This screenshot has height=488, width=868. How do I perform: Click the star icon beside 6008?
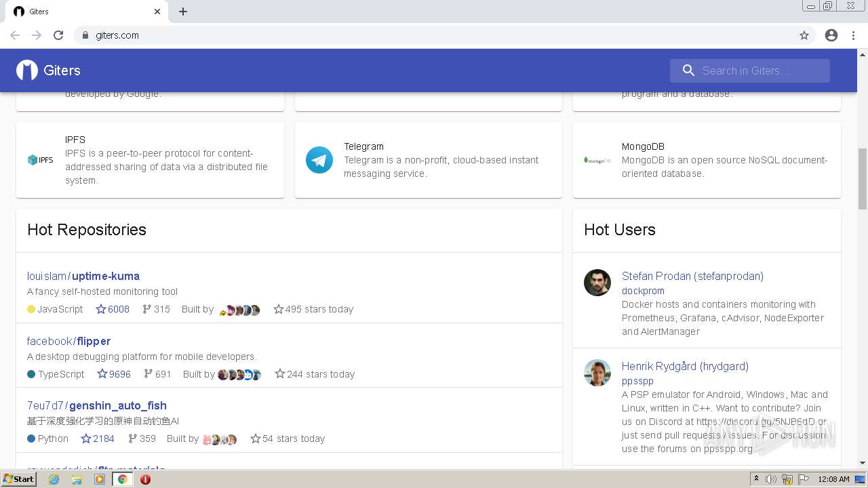coord(101,309)
